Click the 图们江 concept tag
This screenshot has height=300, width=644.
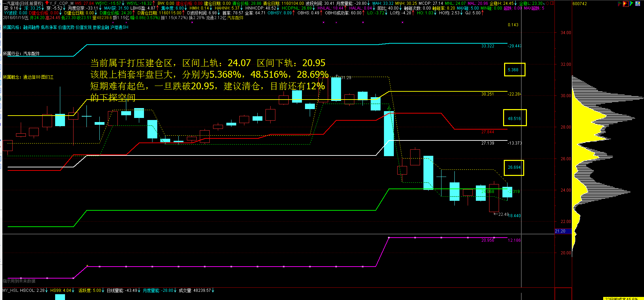pyautogui.click(x=47, y=77)
